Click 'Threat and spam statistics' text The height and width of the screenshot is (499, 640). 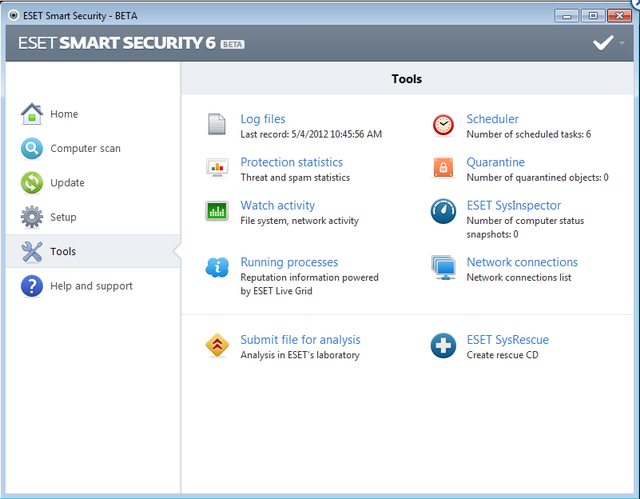click(295, 177)
